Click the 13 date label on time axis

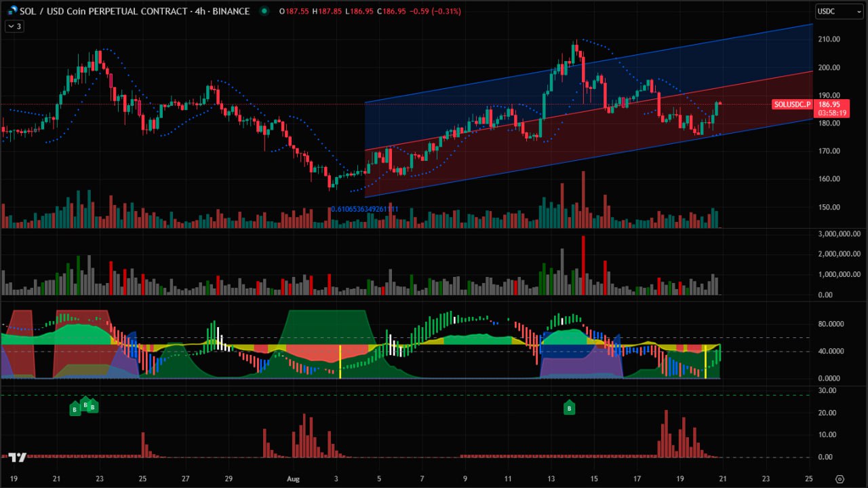coord(551,479)
